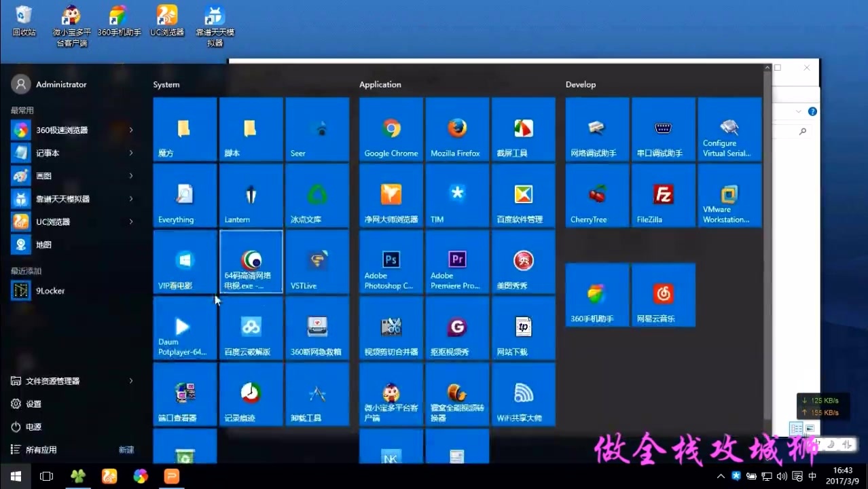Launch Mozilla Firefox tile
Viewport: 868px width, 489px height.
pos(457,129)
